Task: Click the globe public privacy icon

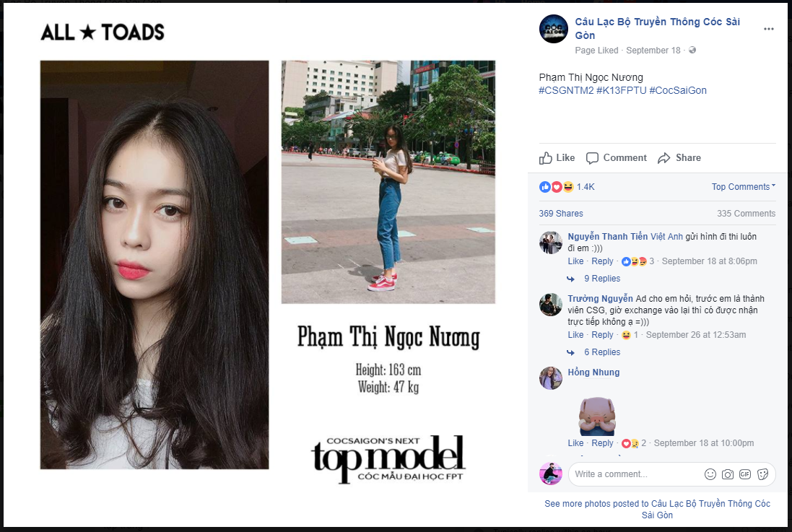Action: (692, 50)
